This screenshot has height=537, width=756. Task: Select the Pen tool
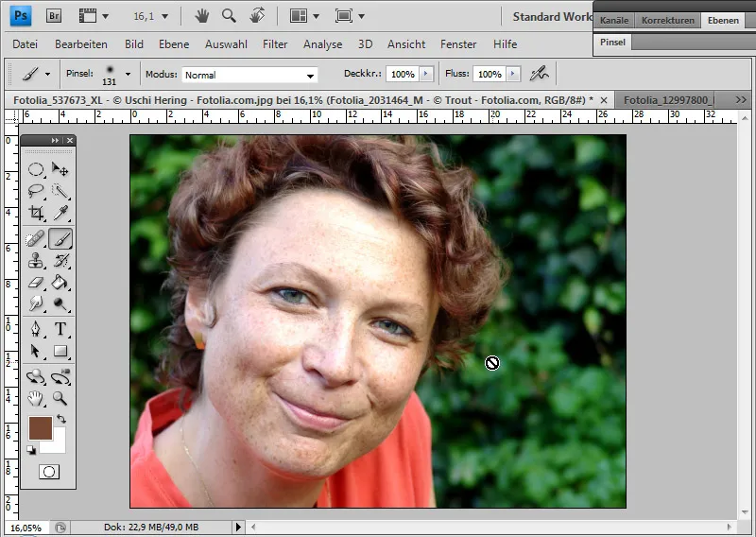pos(36,329)
